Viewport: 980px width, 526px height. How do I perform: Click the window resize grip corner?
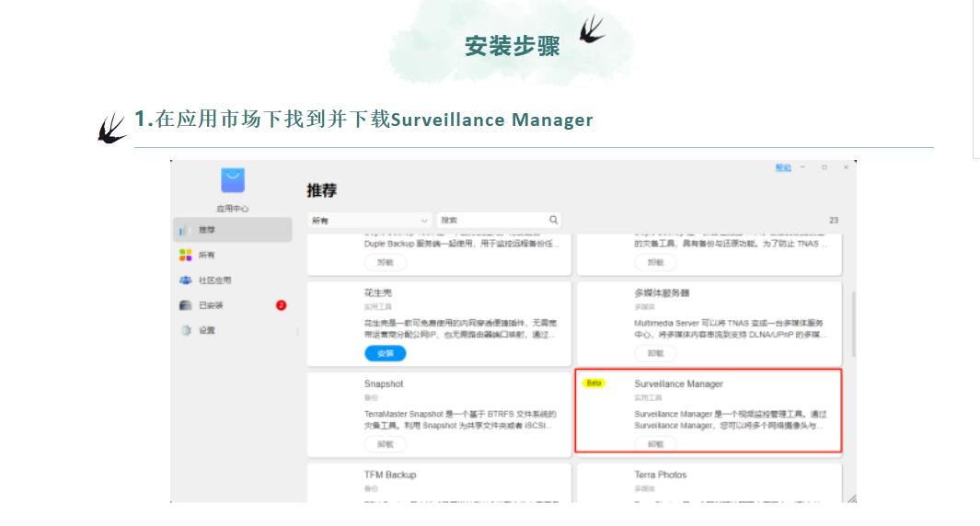[x=850, y=497]
